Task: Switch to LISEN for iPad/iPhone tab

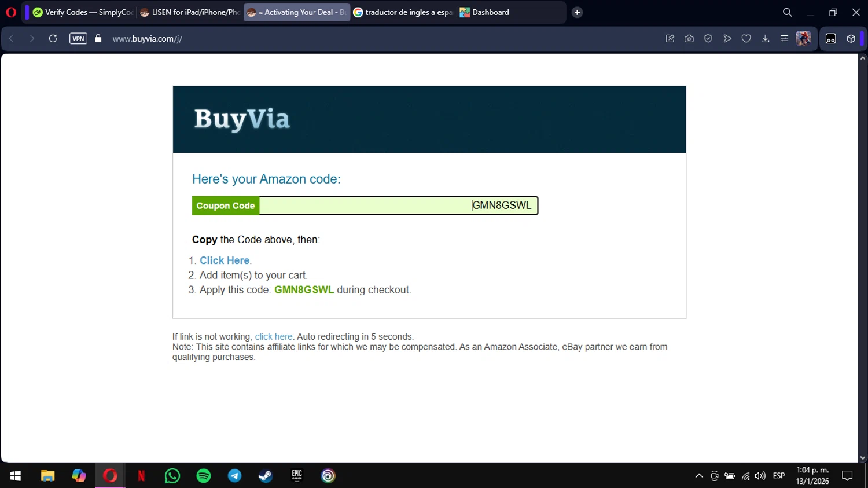Action: (x=190, y=12)
